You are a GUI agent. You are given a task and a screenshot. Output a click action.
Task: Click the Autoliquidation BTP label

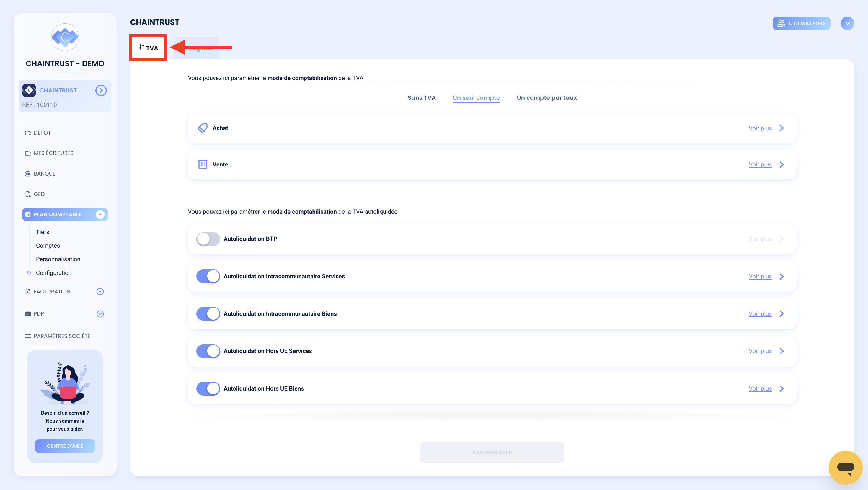250,239
